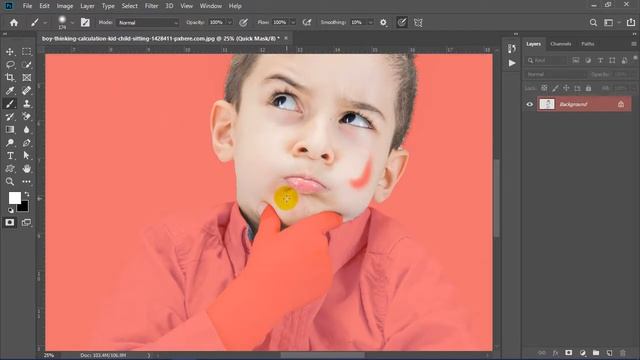Select the Lasso tool
The height and width of the screenshot is (360, 640).
click(x=10, y=64)
